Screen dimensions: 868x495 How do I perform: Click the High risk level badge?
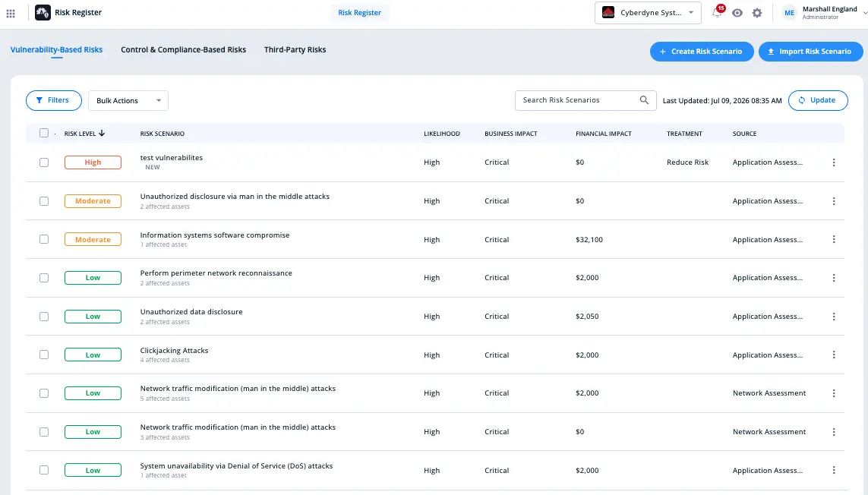pos(93,162)
